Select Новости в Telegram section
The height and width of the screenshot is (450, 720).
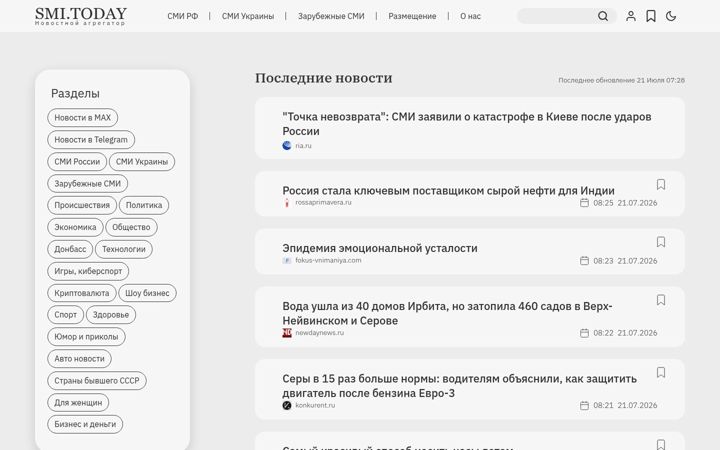(91, 140)
